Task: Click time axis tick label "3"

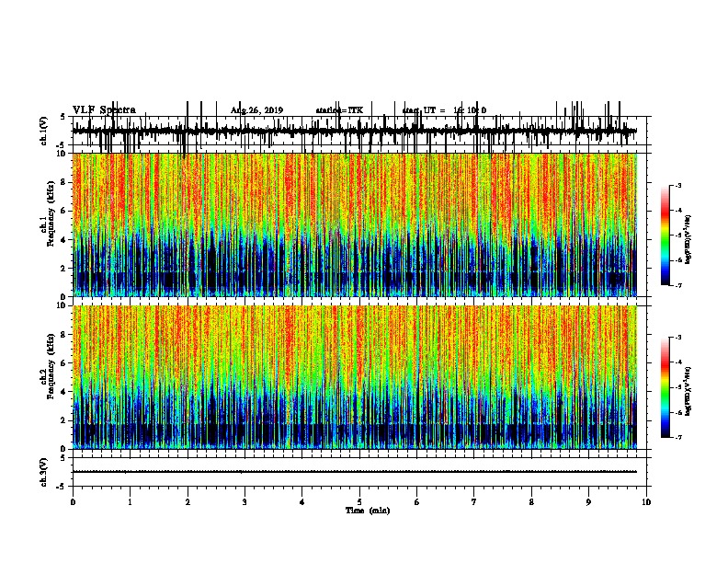Action: click(x=245, y=502)
